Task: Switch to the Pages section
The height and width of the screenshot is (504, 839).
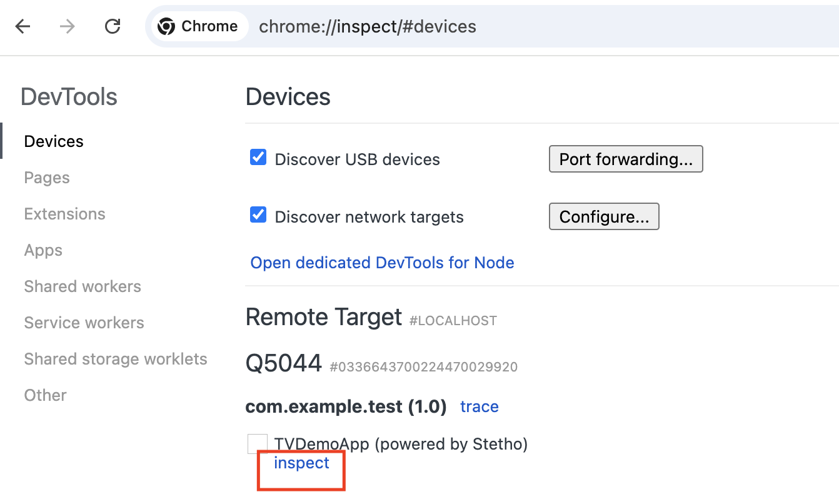Action: pyautogui.click(x=47, y=178)
